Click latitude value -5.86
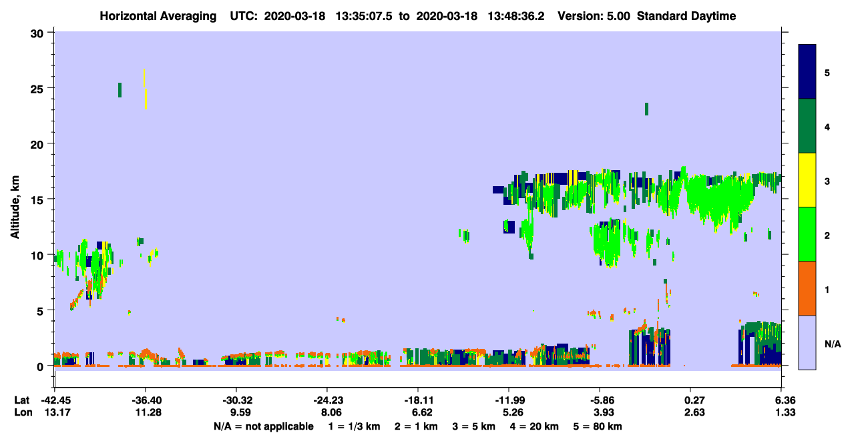 pos(600,400)
